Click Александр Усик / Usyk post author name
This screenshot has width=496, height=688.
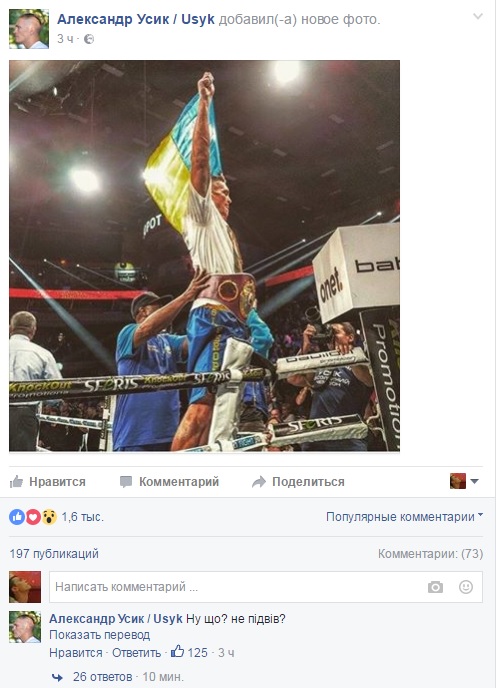point(136,19)
